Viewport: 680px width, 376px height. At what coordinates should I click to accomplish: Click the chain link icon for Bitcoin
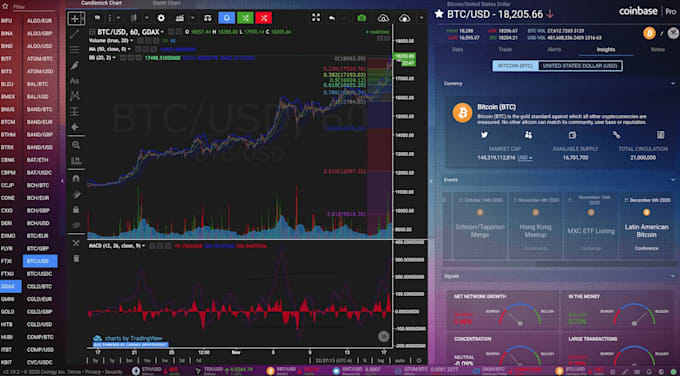tap(616, 135)
